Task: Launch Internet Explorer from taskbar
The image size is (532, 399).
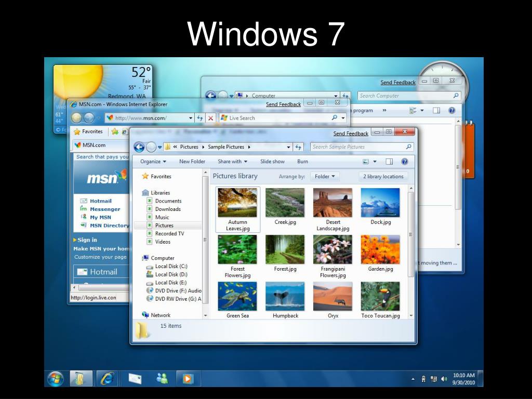Action: (107, 378)
